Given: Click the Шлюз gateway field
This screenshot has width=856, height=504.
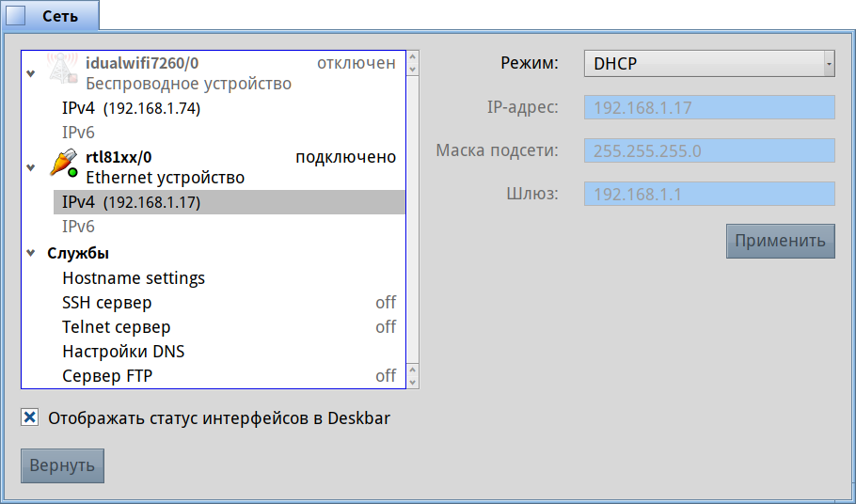Looking at the screenshot, I should (x=709, y=194).
